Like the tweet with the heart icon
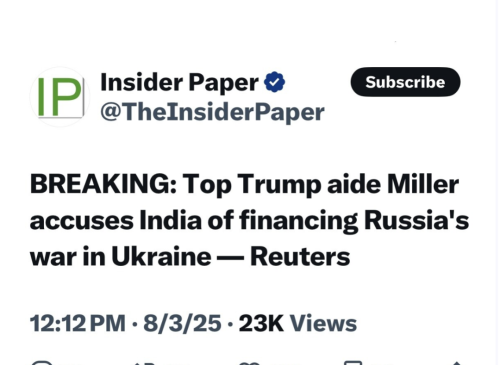This screenshot has width=500, height=365. point(249,363)
